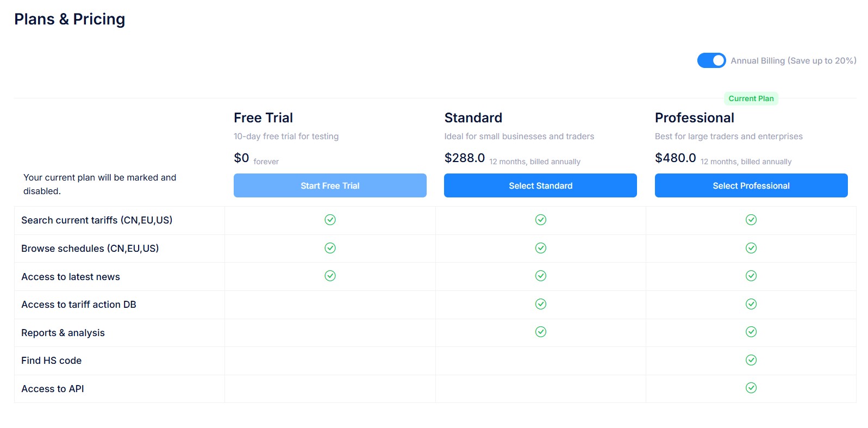Click the Standard plan heading
The image size is (868, 428).
473,117
